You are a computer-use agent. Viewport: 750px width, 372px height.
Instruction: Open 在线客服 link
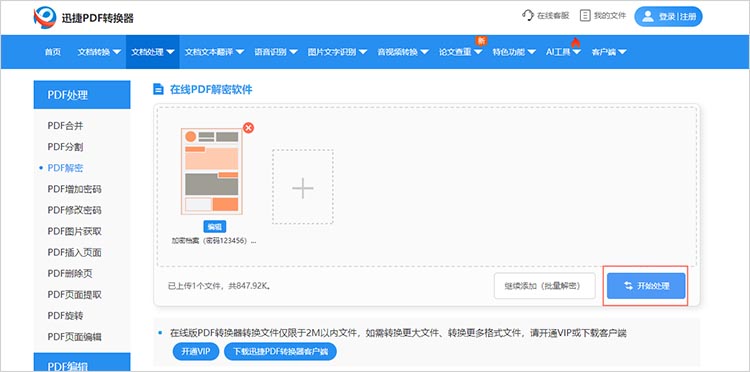[x=546, y=15]
